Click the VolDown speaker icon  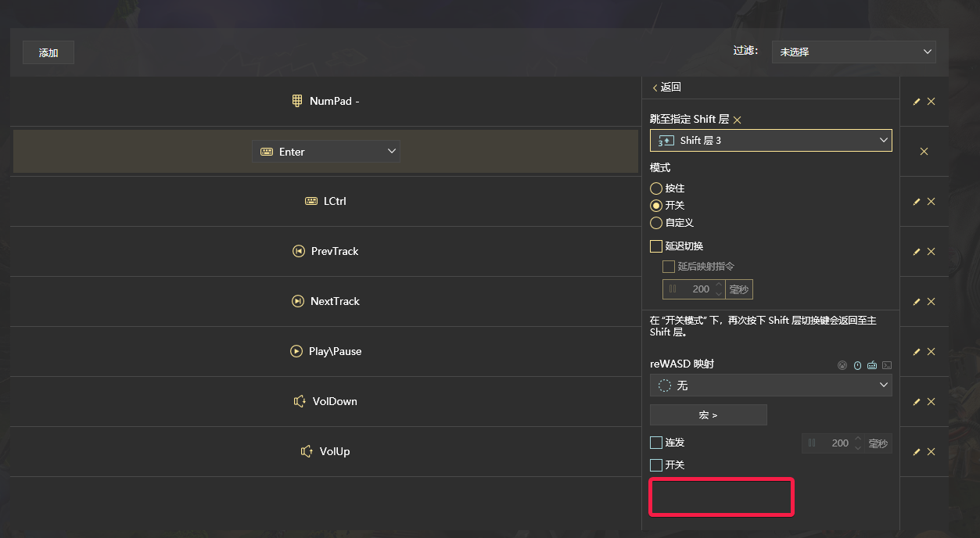(300, 401)
